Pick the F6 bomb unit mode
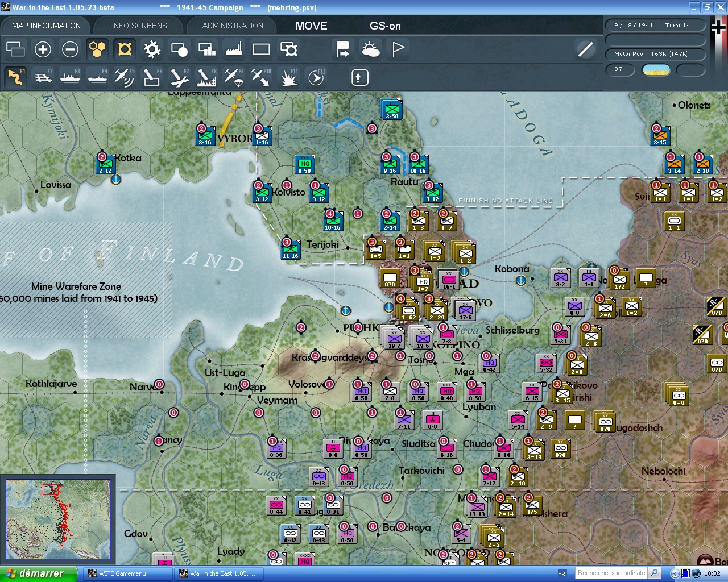 (152, 77)
